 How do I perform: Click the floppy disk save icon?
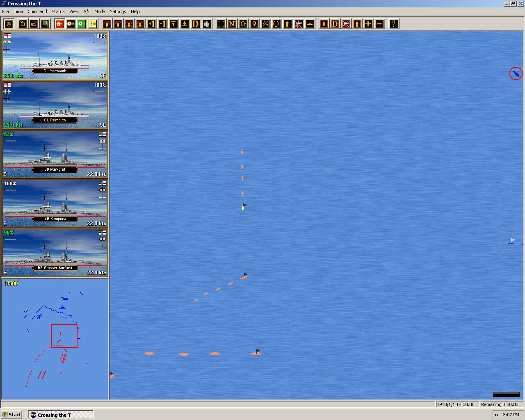(x=45, y=24)
